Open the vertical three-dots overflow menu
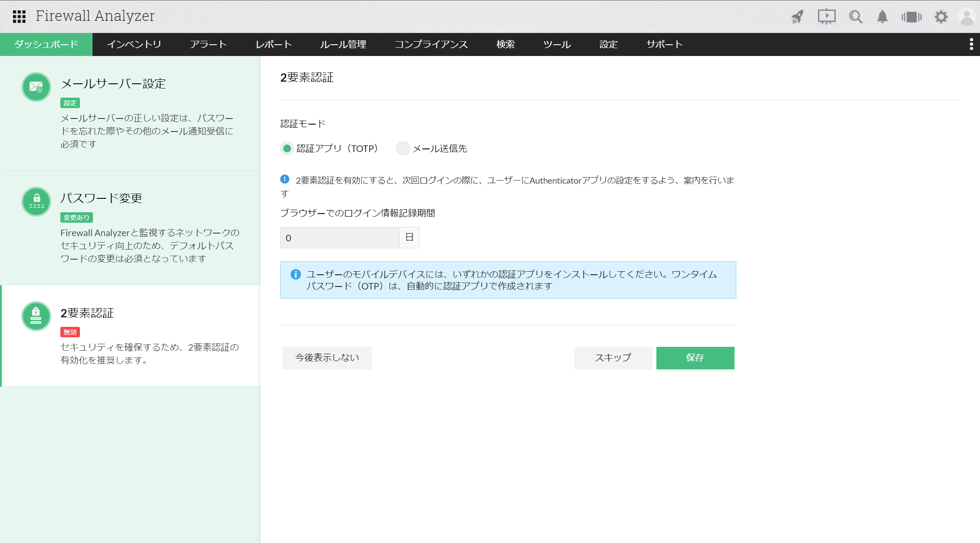Viewport: 980px width, 543px height. (x=971, y=44)
